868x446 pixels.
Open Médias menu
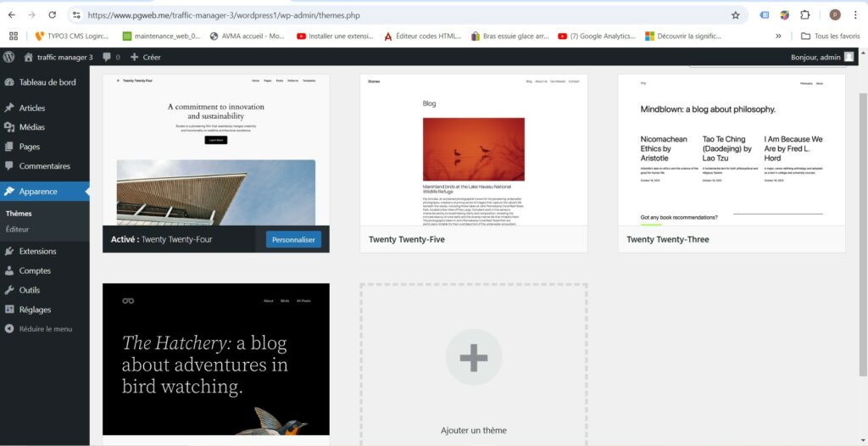click(44, 127)
